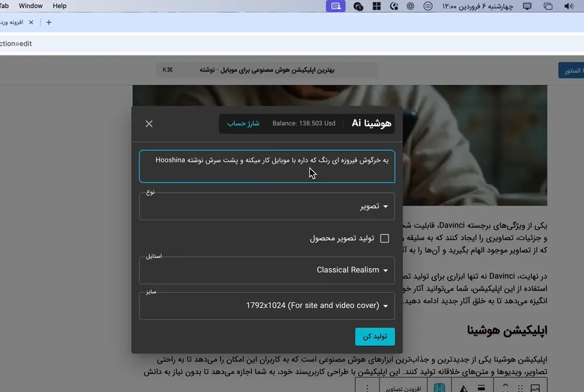Click the triangle icon in block toolbar
Image resolution: width=584 pixels, height=392 pixels.
click(x=463, y=388)
